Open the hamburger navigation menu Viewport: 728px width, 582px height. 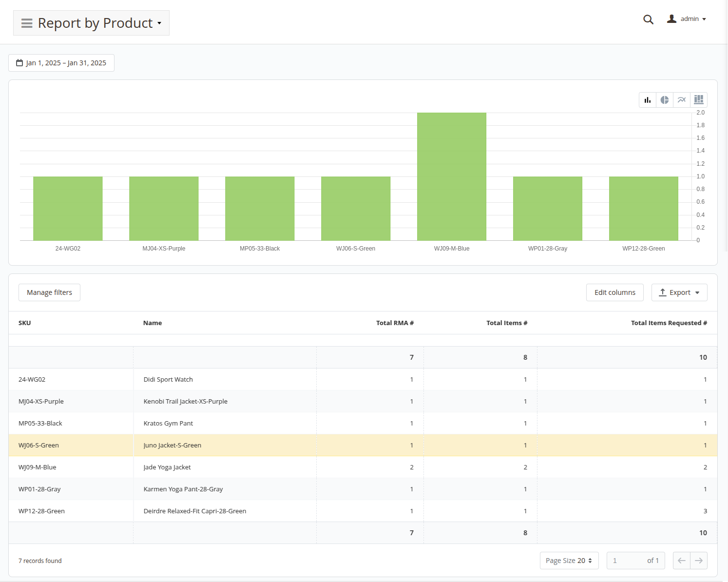tap(27, 23)
